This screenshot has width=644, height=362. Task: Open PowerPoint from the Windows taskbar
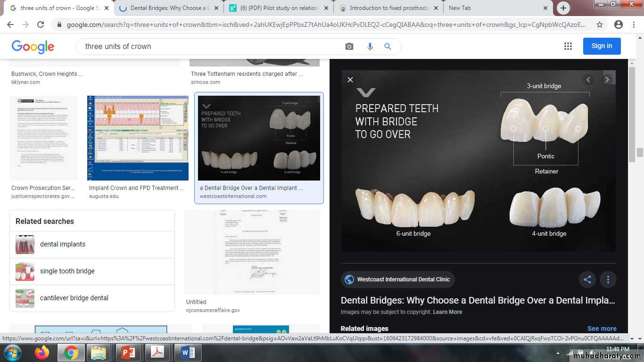(128, 352)
